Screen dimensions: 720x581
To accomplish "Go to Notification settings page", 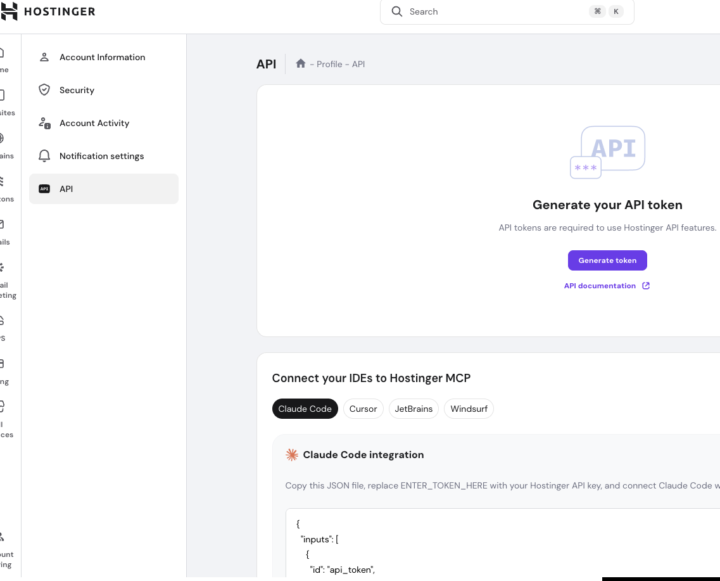I will 101,156.
